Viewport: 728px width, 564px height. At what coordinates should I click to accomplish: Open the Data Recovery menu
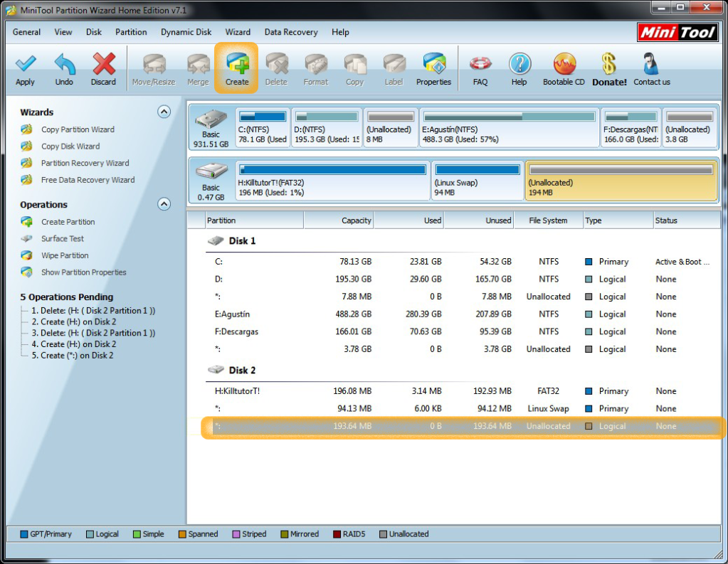(291, 32)
